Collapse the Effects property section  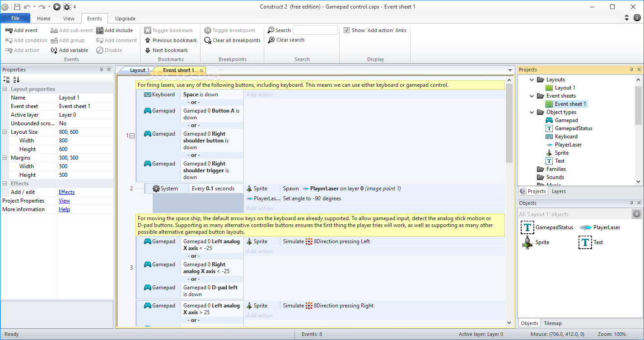[5, 184]
